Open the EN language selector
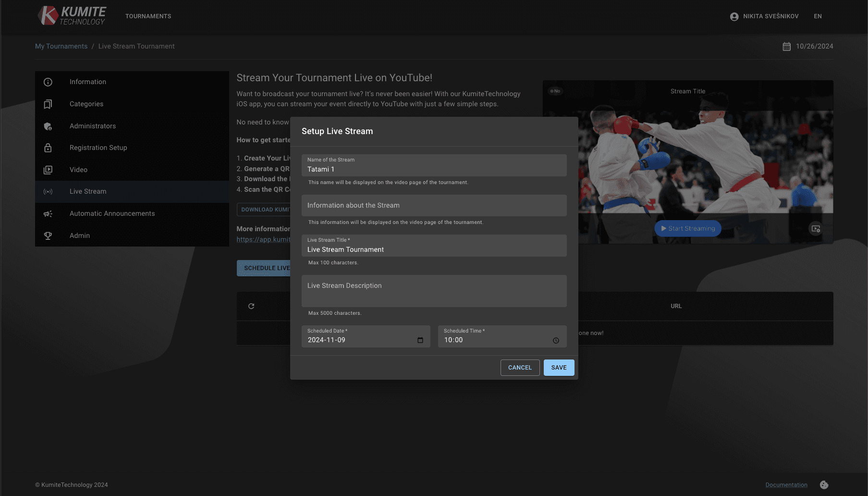 (818, 16)
